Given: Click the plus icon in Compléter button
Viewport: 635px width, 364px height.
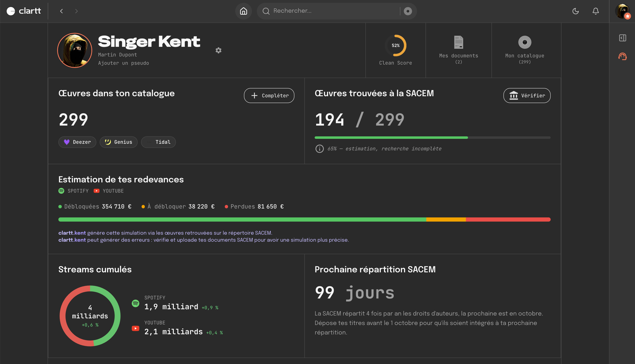Looking at the screenshot, I should 254,95.
